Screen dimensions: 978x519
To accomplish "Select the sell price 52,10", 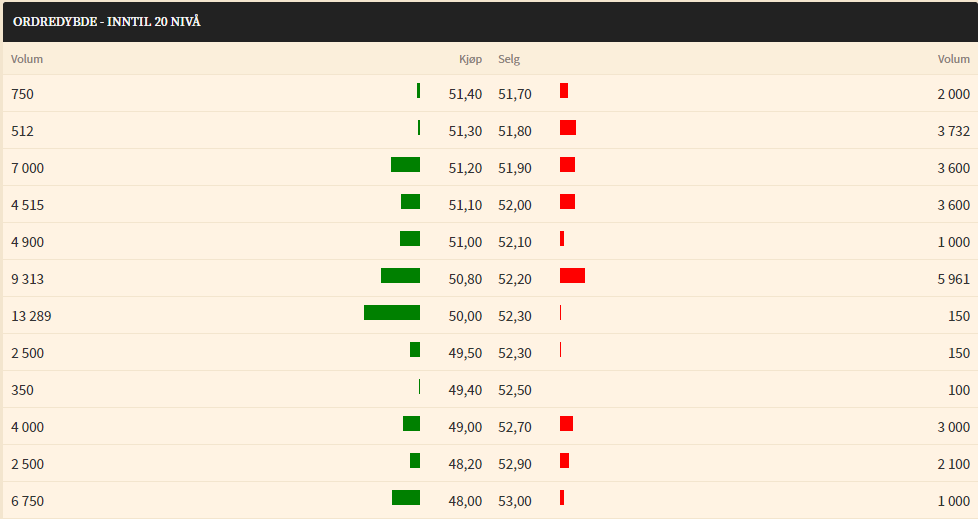I will (x=515, y=242).
